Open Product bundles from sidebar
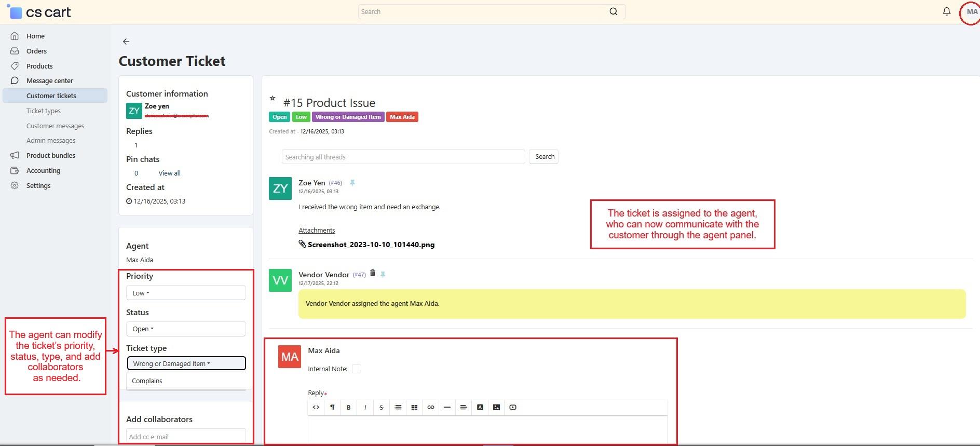Image resolution: width=980 pixels, height=446 pixels. (x=51, y=155)
